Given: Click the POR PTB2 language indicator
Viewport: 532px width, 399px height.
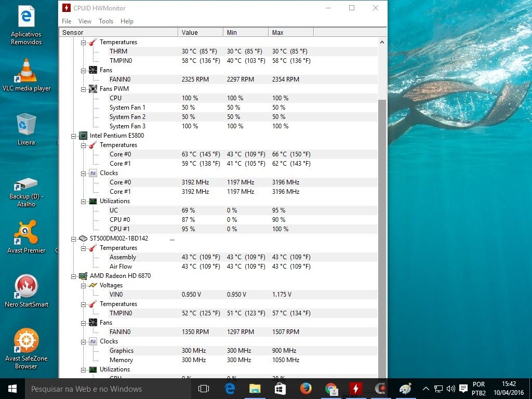Looking at the screenshot, I should [478, 389].
